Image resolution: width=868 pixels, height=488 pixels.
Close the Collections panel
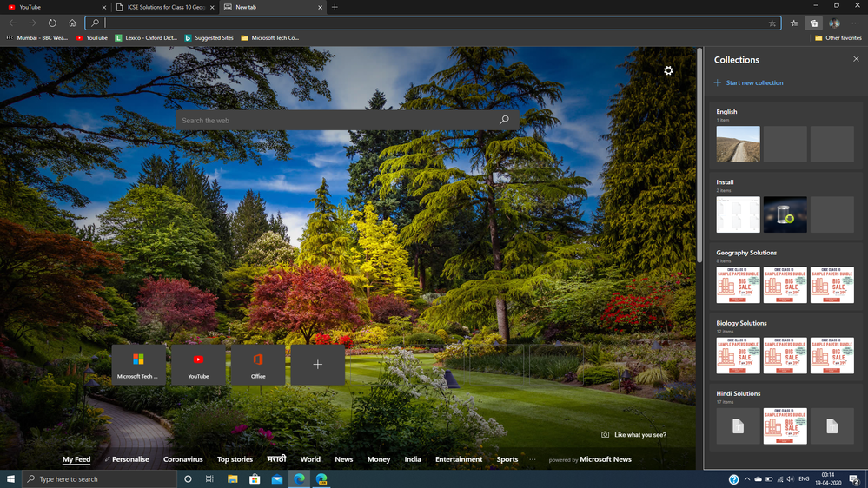(x=856, y=59)
